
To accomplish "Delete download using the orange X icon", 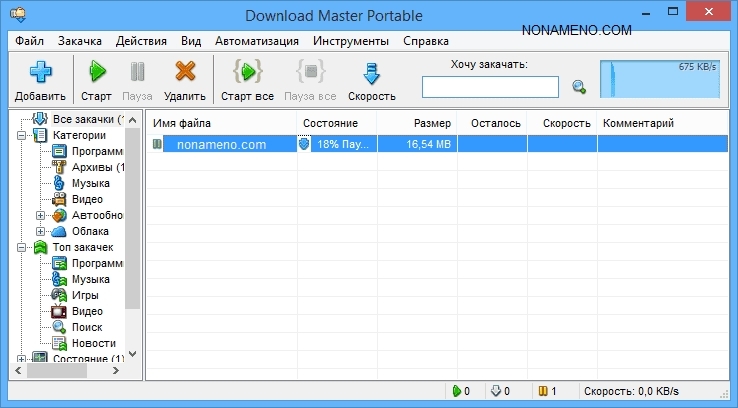I will click(185, 72).
